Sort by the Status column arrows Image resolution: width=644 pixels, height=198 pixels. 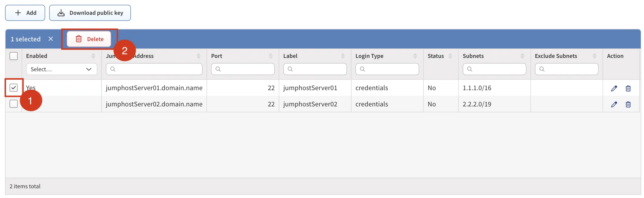[x=450, y=56]
